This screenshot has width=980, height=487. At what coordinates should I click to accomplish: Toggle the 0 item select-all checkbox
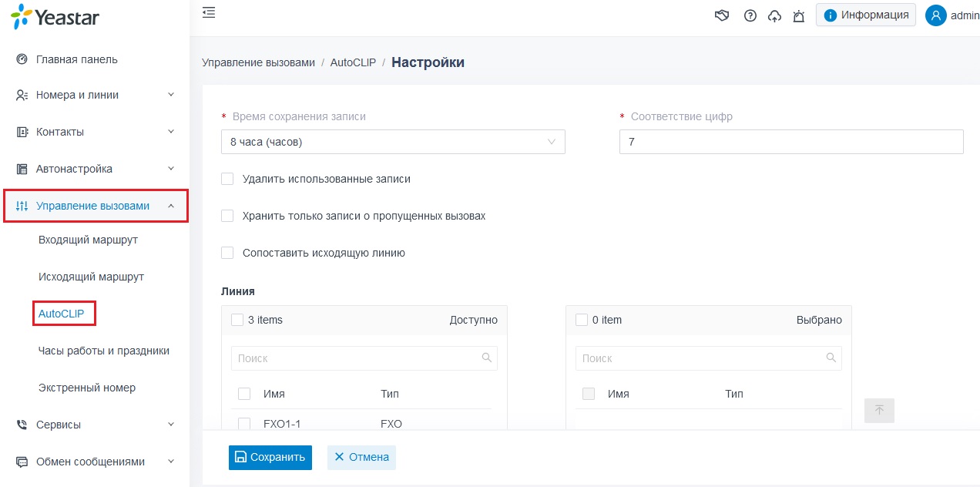click(x=582, y=320)
